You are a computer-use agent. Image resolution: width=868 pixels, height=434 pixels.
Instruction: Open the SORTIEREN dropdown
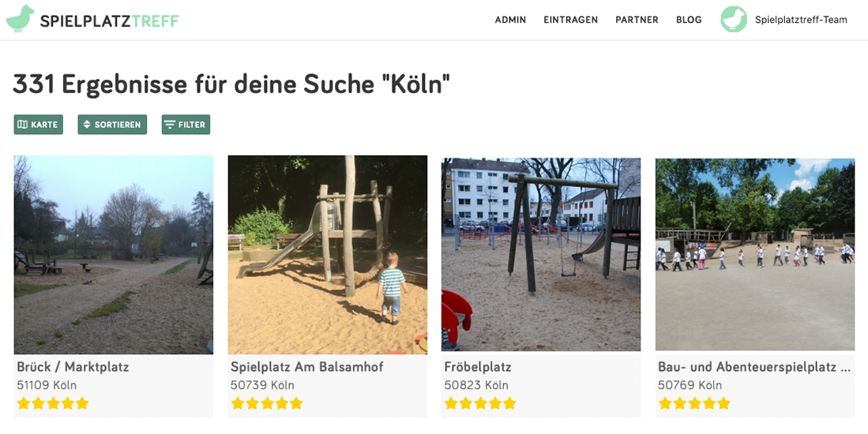pos(112,125)
